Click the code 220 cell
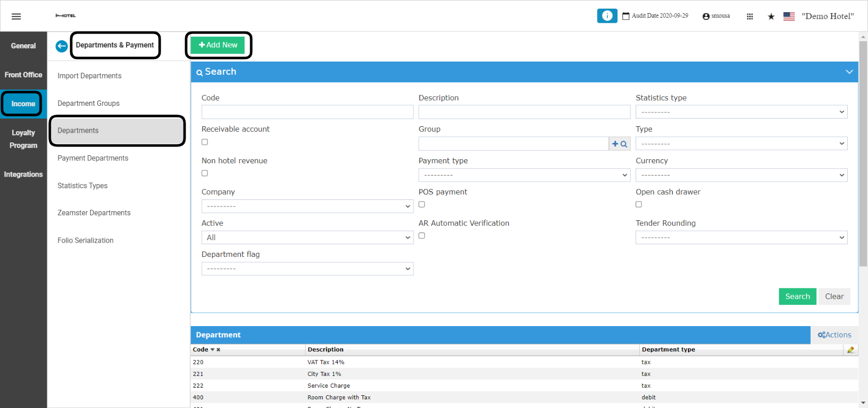Screen dimensions: 868x408 pyautogui.click(x=198, y=362)
